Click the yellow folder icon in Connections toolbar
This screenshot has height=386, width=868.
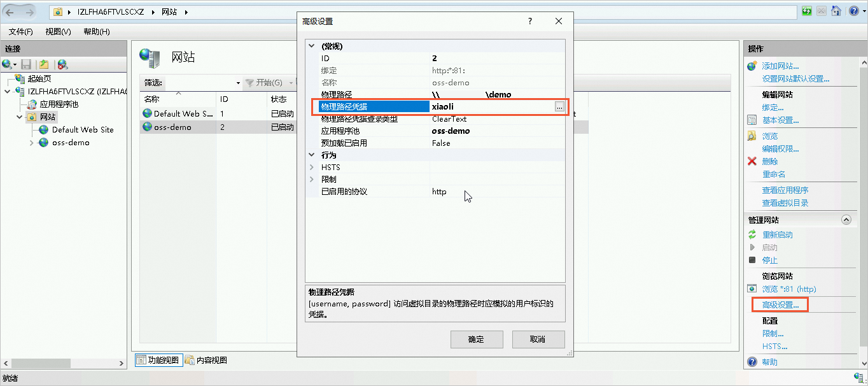pos(43,64)
